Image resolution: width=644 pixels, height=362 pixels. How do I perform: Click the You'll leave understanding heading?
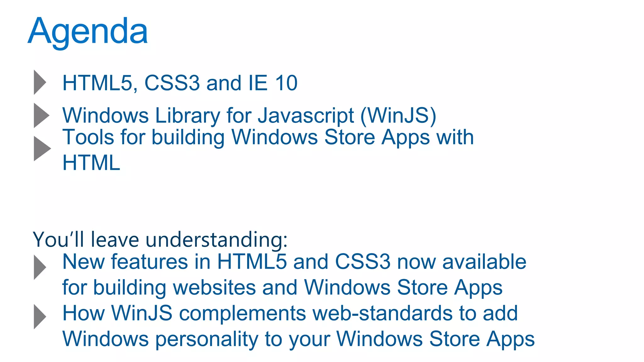tap(160, 240)
